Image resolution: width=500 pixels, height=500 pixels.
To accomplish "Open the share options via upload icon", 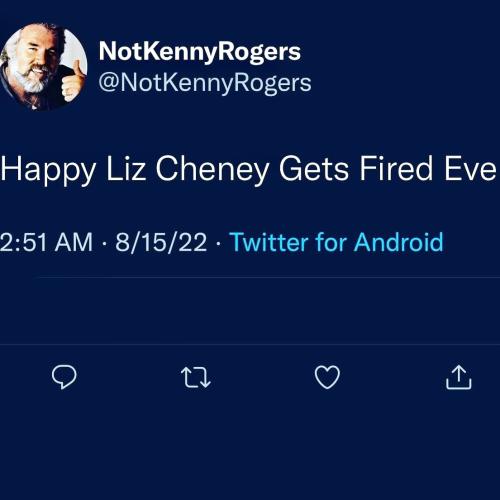I will 459,377.
